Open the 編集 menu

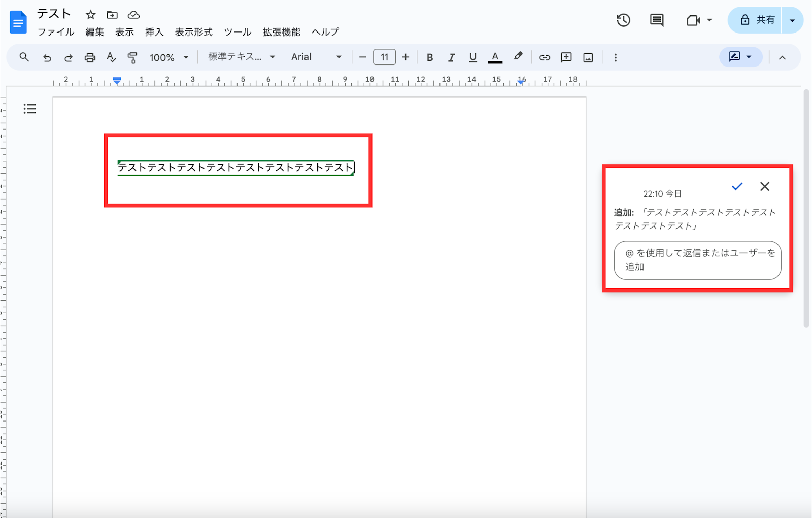pos(94,32)
